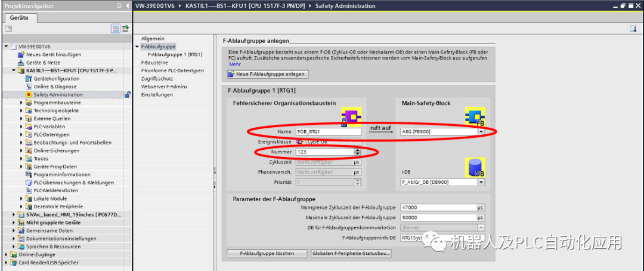Click F-Ablaufgruppe löschen button
The width and height of the screenshot is (644, 271).
[267, 253]
